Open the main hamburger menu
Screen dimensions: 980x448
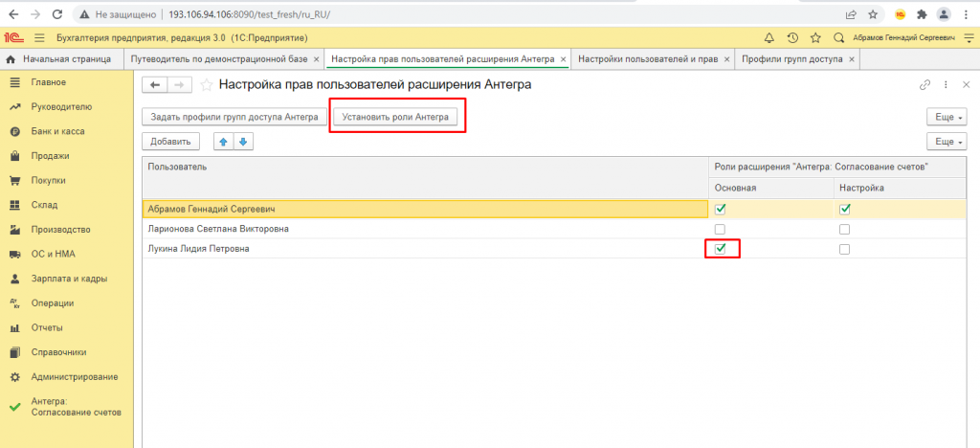point(39,37)
